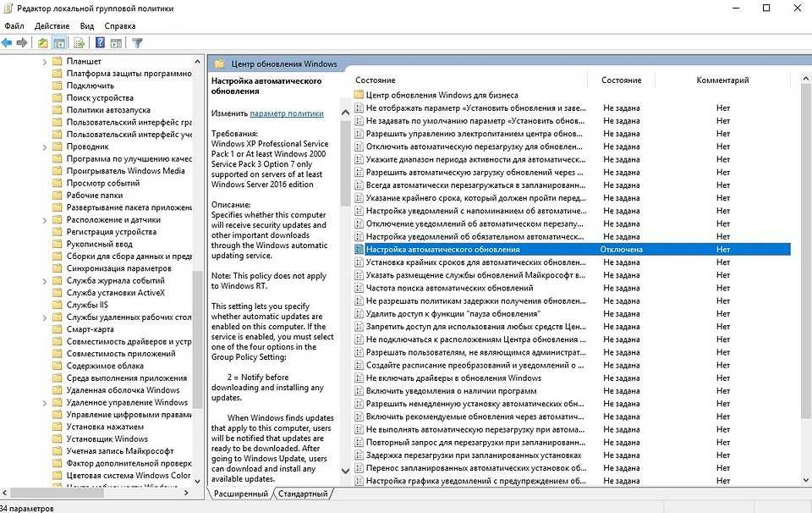Click the up-one-level folder icon
Viewport: 812px width, 513px height.
[x=43, y=42]
